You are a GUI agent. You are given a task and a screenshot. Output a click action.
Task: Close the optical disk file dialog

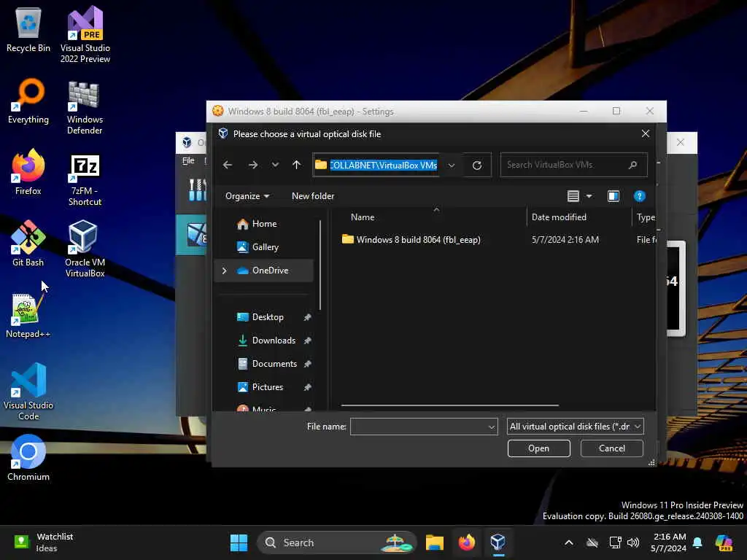pos(645,134)
